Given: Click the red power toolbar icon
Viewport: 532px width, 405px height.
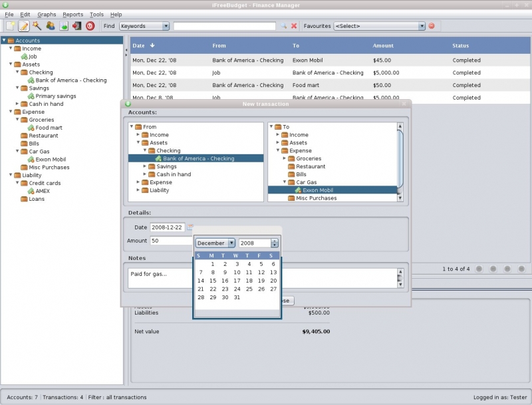Looking at the screenshot, I should click(90, 26).
